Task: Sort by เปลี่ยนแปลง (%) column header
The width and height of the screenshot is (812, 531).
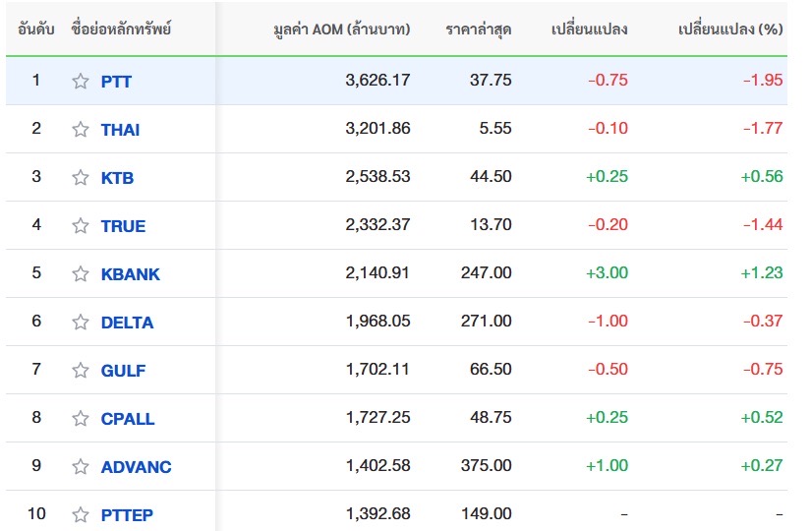Action: tap(730, 29)
